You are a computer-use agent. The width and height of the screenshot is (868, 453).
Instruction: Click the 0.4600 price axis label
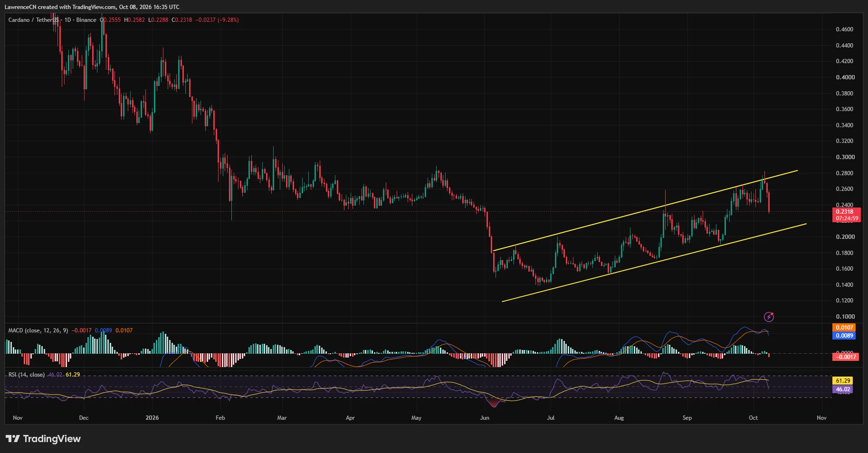(845, 29)
